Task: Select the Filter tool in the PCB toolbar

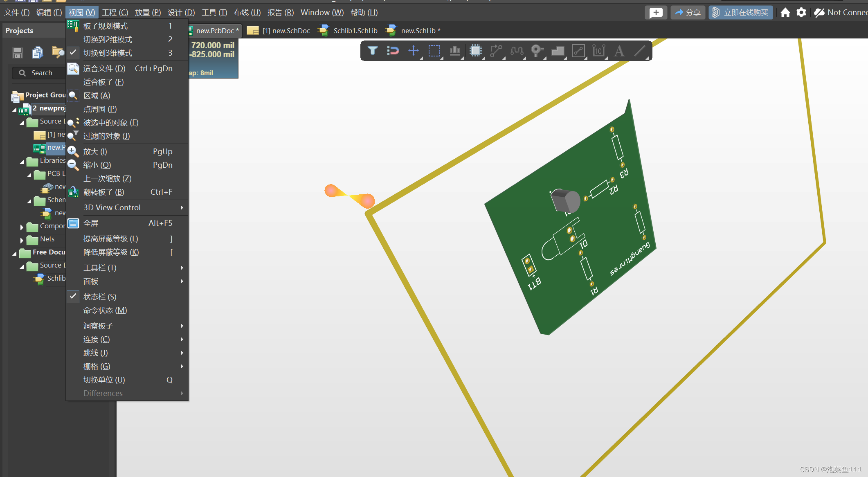Action: click(x=373, y=51)
